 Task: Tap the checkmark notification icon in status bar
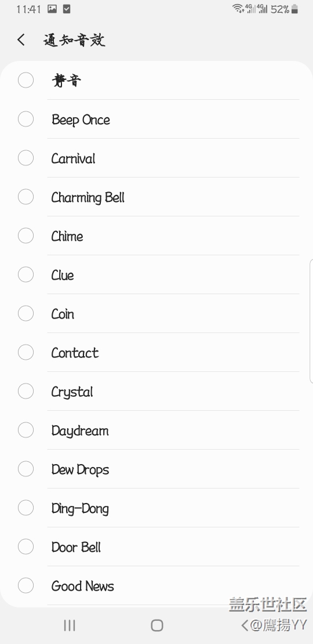[x=67, y=9]
